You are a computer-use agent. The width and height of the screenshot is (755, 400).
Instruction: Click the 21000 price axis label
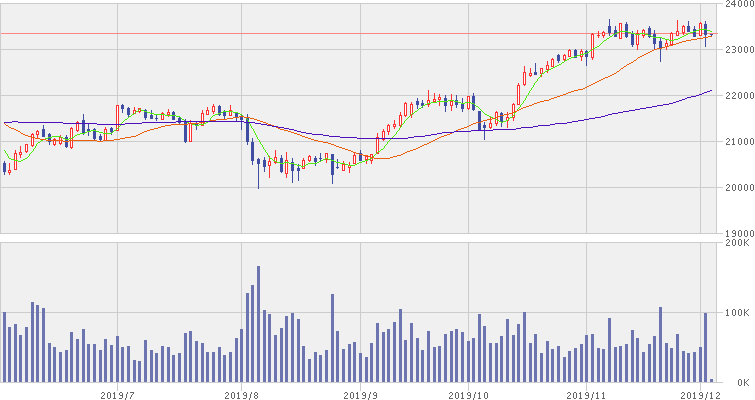pyautogui.click(x=738, y=142)
